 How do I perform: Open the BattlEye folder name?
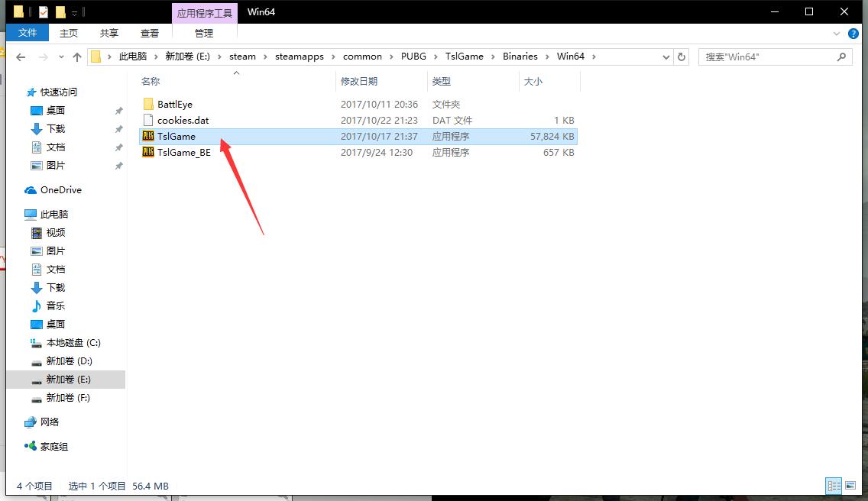point(175,104)
